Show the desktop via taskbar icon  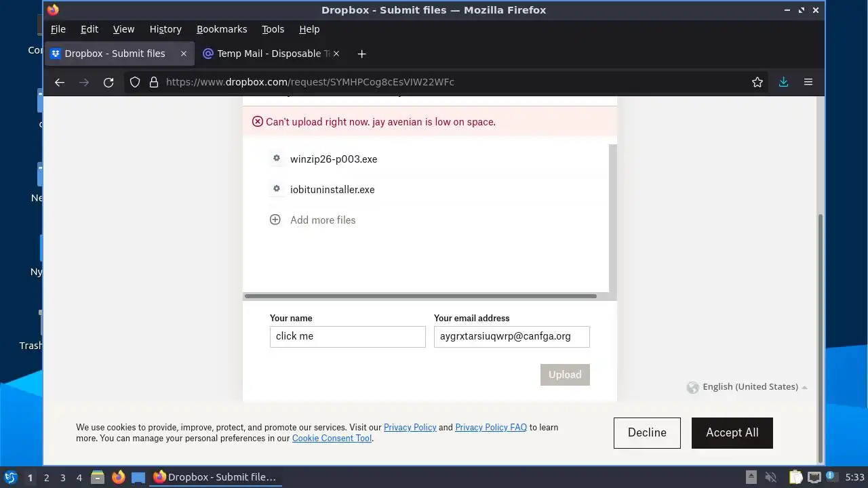point(138,477)
